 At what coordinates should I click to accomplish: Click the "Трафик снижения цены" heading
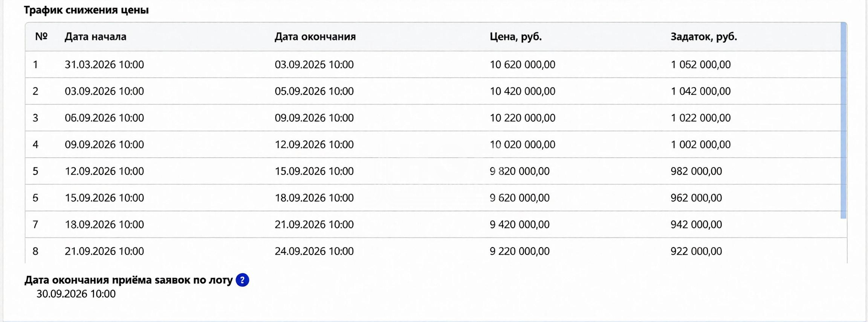(x=86, y=10)
